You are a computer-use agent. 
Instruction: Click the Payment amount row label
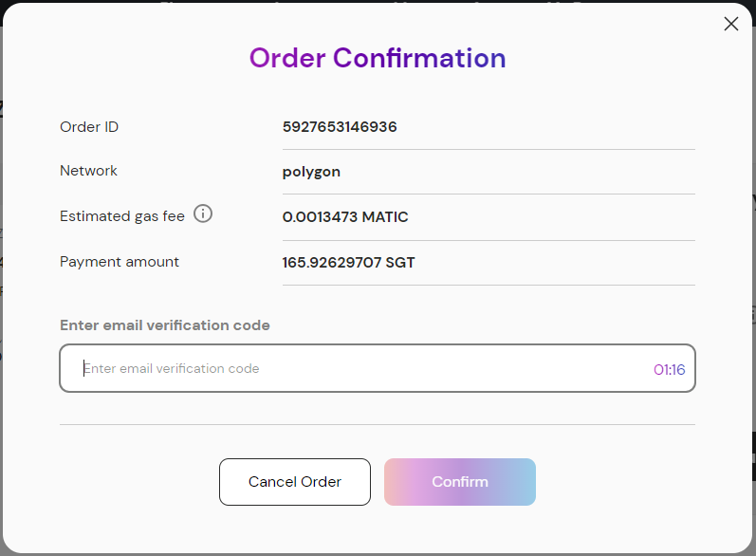[x=120, y=261]
